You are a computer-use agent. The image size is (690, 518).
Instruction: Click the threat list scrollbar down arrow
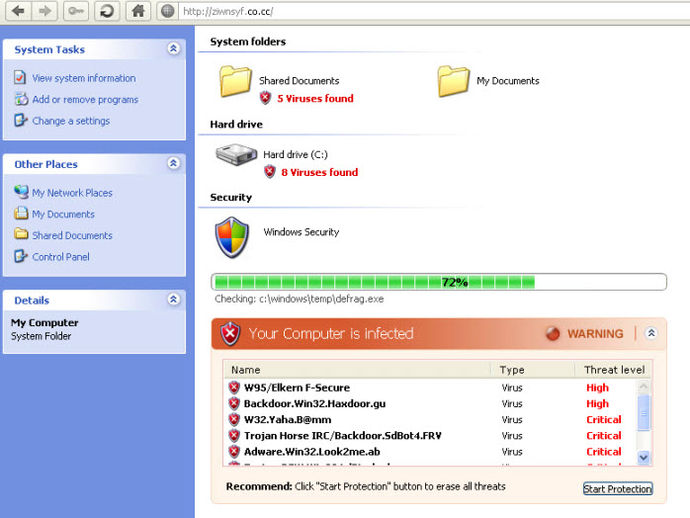click(x=643, y=458)
